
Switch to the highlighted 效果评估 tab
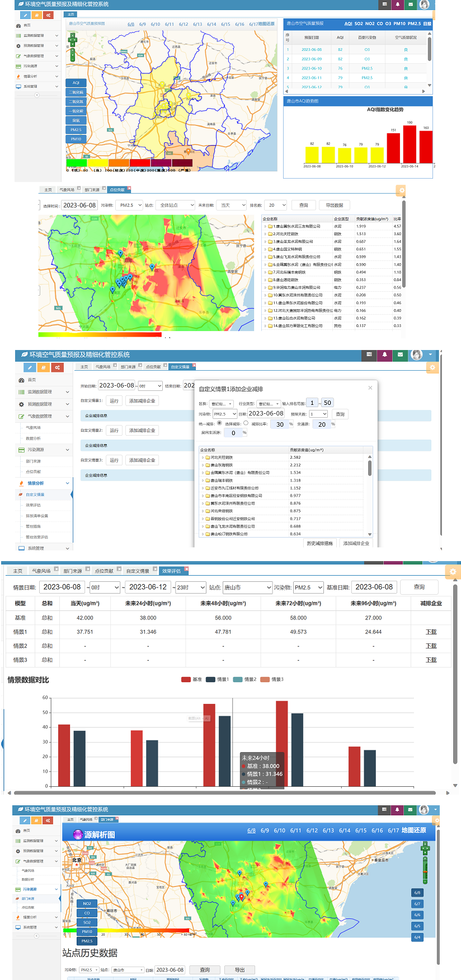172,571
